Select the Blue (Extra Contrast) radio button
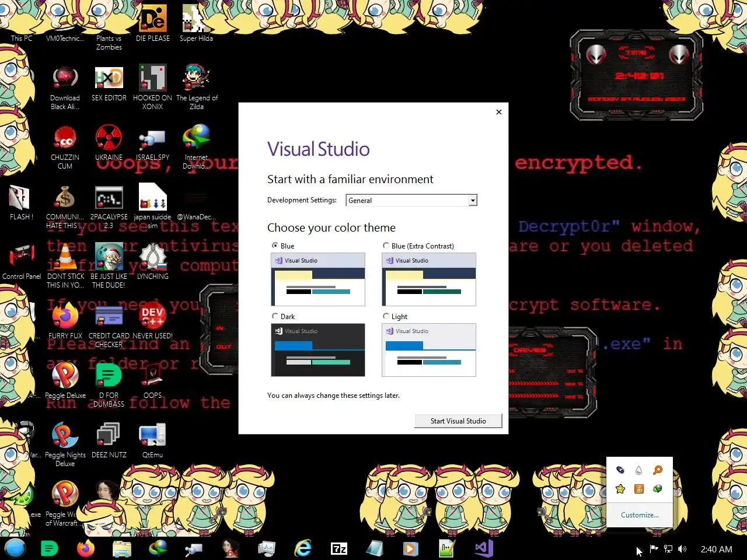 tap(386, 246)
